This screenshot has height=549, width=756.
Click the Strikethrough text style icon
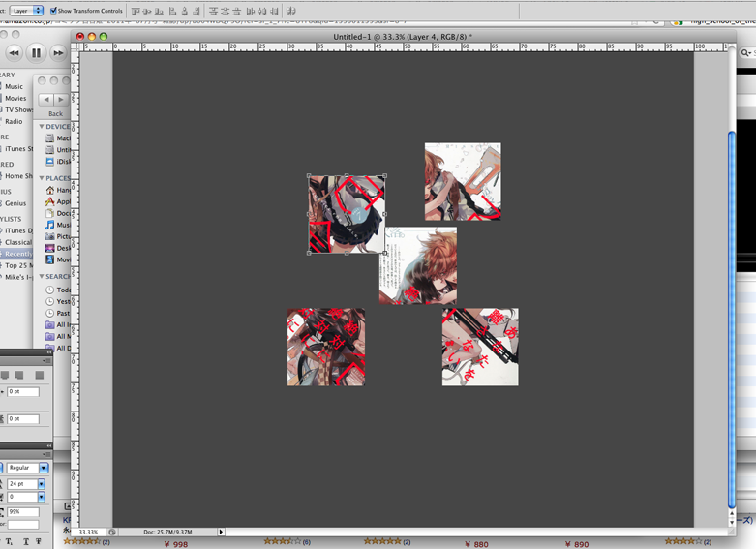[39, 542]
